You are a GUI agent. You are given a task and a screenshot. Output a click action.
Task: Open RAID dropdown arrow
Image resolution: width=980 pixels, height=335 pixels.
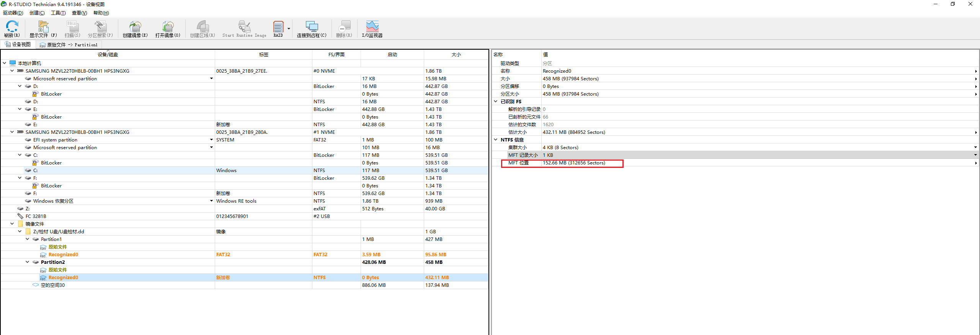coord(289,29)
